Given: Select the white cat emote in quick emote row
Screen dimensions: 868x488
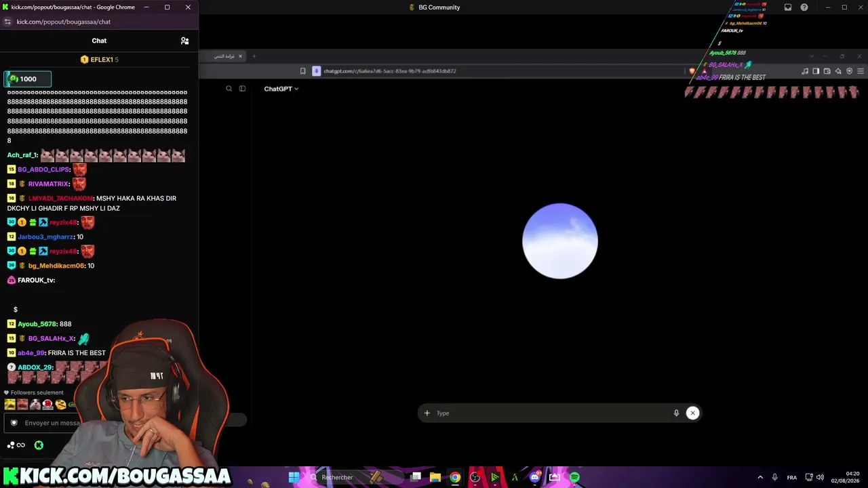Looking at the screenshot, I should [x=35, y=405].
